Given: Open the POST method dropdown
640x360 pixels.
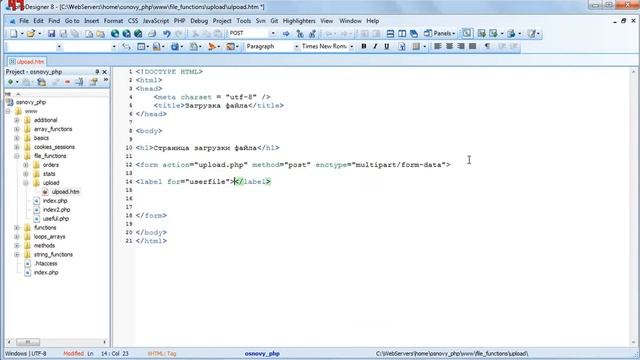Looking at the screenshot, I should point(273,33).
